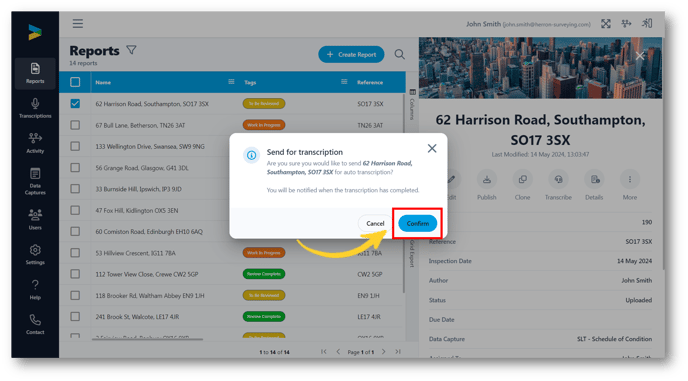Click the search magnifier icon
Screen dimensions: 688x381
pyautogui.click(x=399, y=54)
